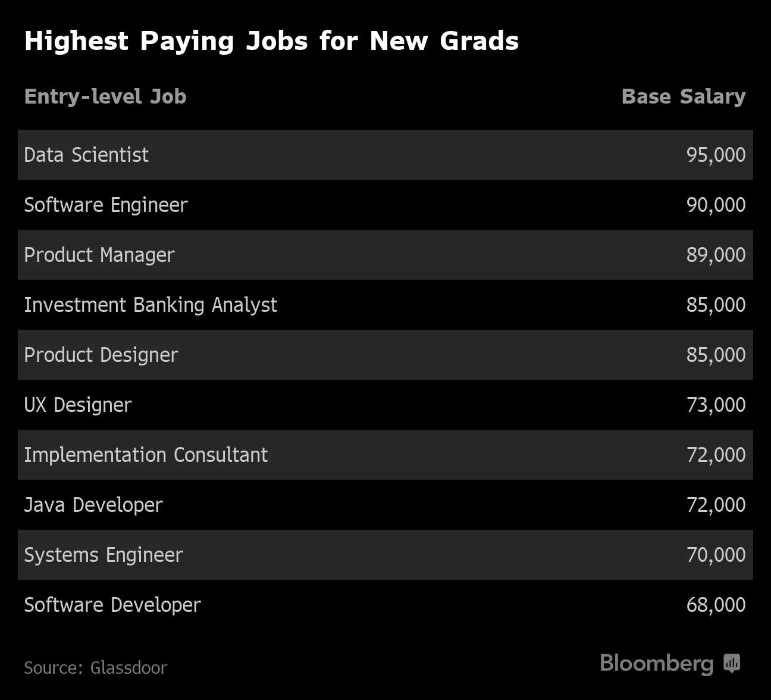Select the Investment Banking Analyst entry
This screenshot has height=700, width=771.
(151, 305)
